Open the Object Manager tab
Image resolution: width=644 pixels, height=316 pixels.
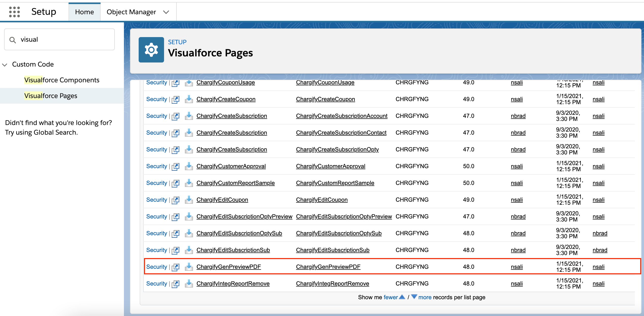coord(131,12)
